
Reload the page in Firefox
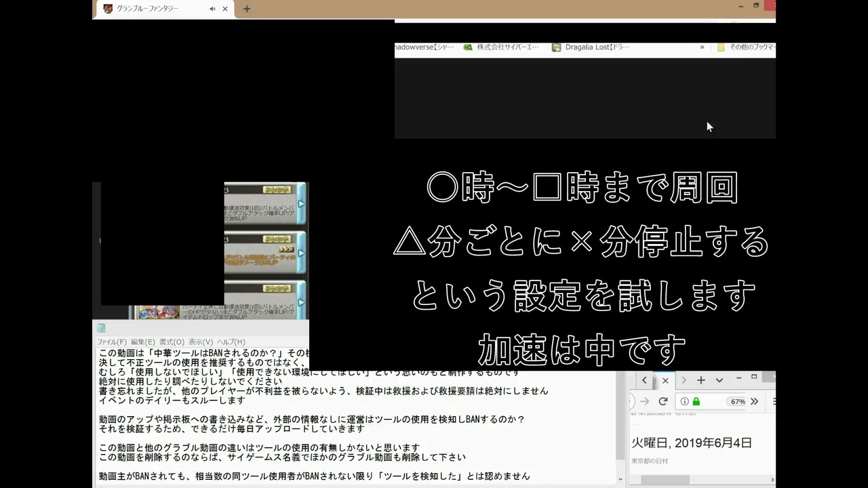[663, 401]
